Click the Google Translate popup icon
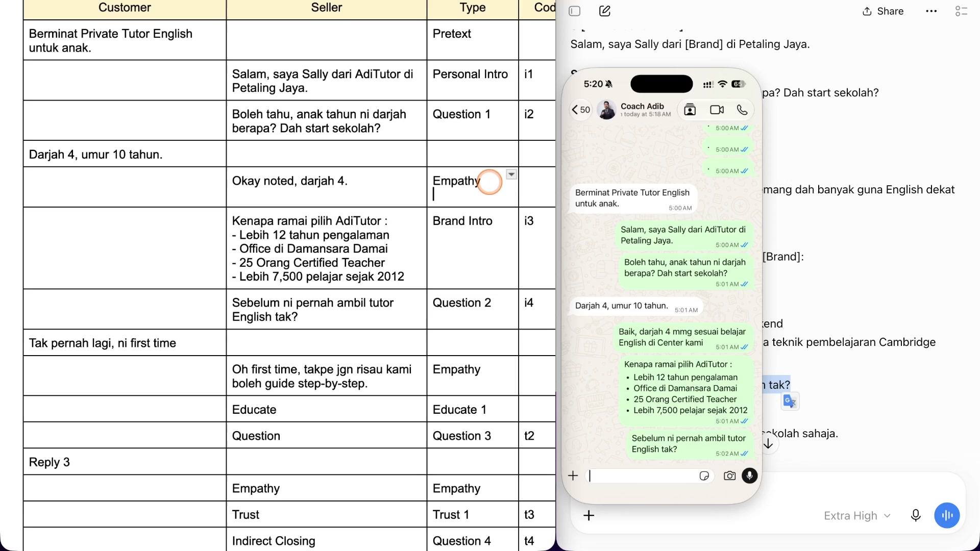Screen dimensions: 980x551 point(790,402)
